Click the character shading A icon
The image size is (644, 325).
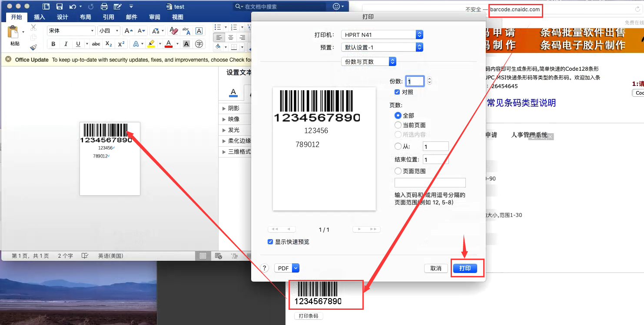click(x=186, y=44)
